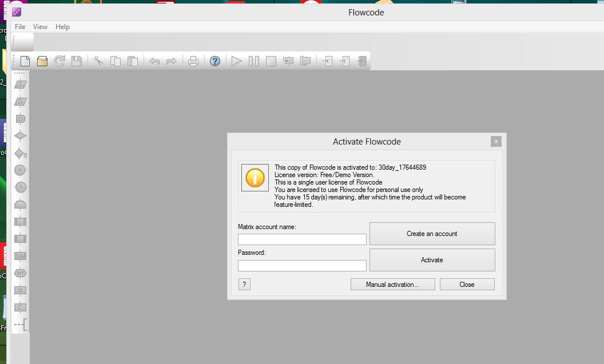
Task: Dismiss Activate Flowcode dialog with X button
Action: pyautogui.click(x=496, y=141)
